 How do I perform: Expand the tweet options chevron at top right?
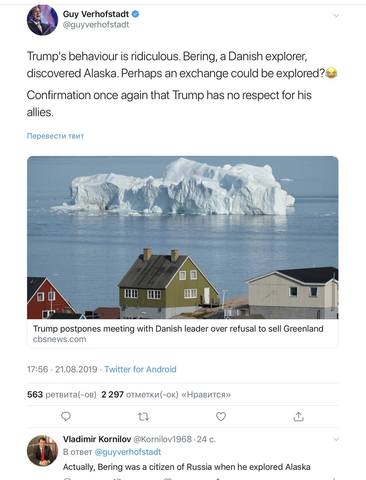point(336,15)
